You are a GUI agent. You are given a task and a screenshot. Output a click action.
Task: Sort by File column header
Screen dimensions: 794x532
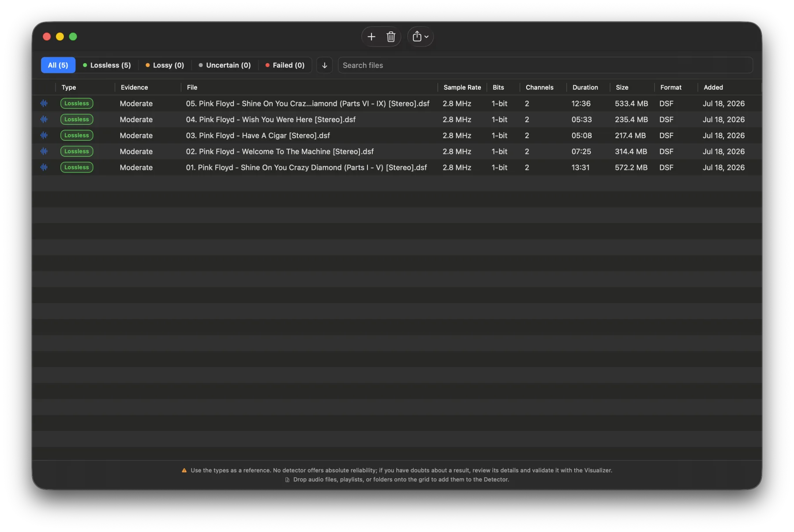[x=192, y=87]
